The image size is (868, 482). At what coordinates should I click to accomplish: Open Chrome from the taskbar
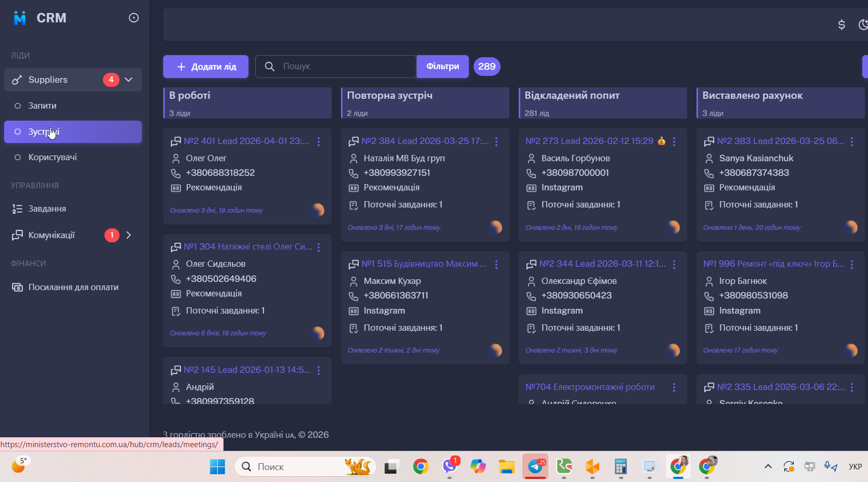pyautogui.click(x=420, y=467)
